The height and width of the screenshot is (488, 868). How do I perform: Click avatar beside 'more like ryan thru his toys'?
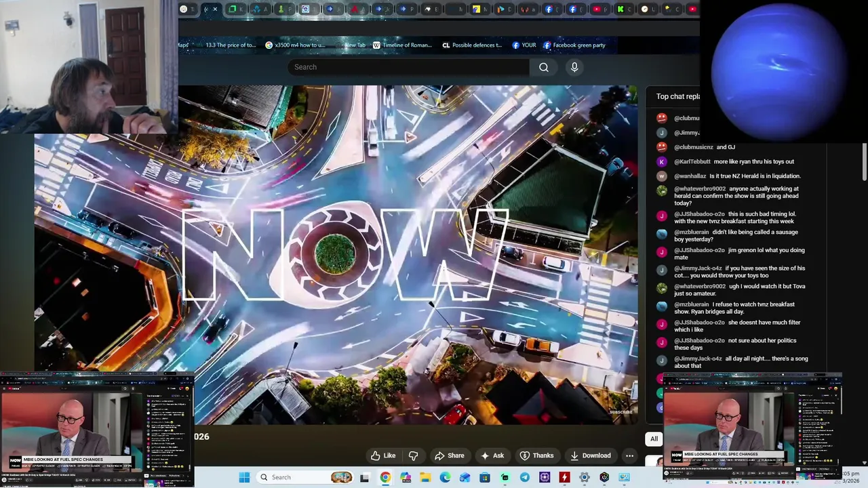662,161
